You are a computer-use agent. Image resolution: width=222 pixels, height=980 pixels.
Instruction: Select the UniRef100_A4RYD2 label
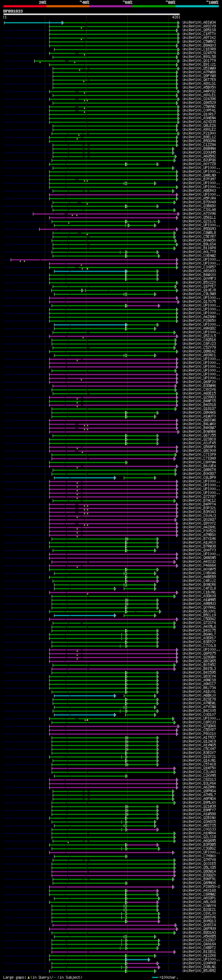(199, 91)
